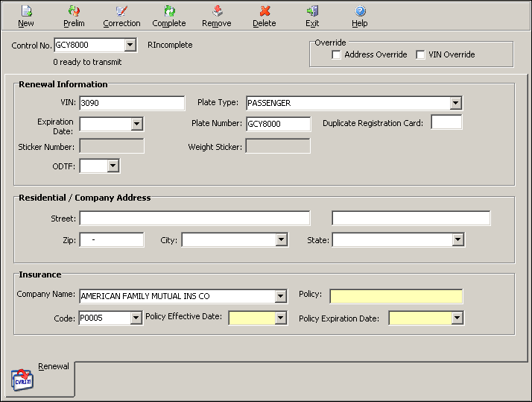Click the VIN text field

132,103
